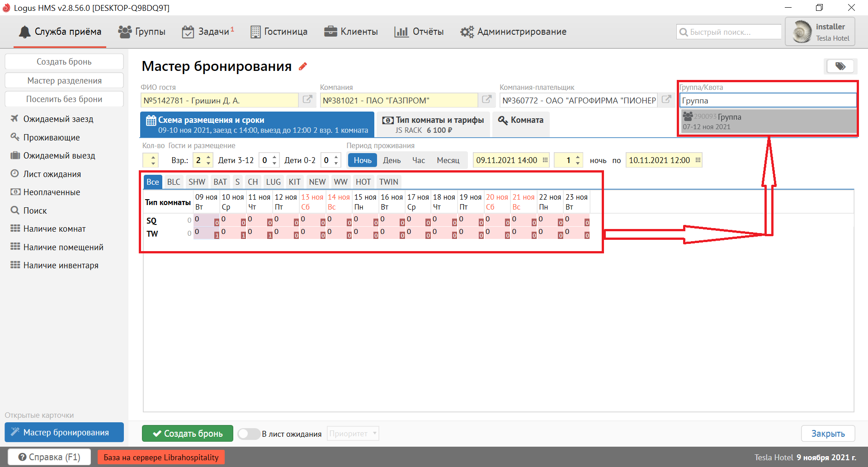Click the installer user avatar
The image size is (868, 467).
802,32
